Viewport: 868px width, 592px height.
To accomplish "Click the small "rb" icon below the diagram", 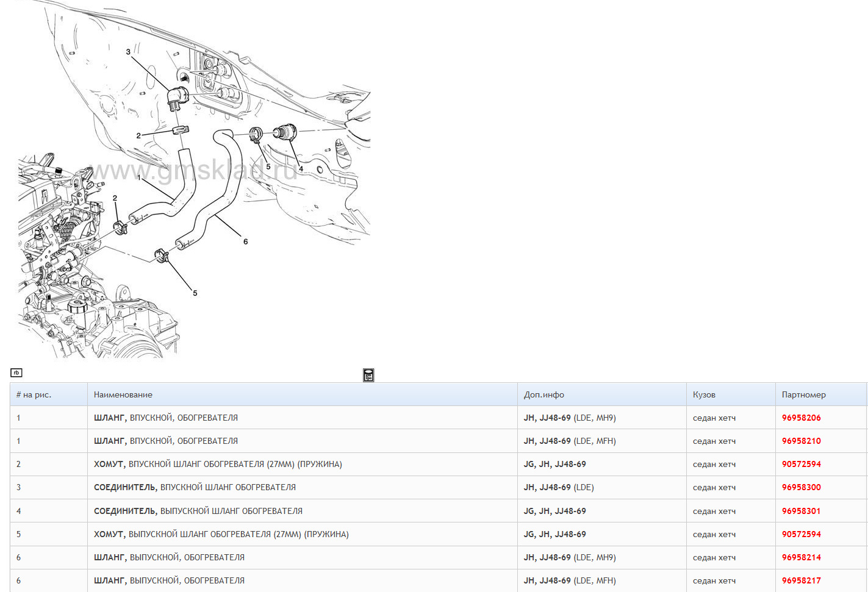I will [x=16, y=373].
